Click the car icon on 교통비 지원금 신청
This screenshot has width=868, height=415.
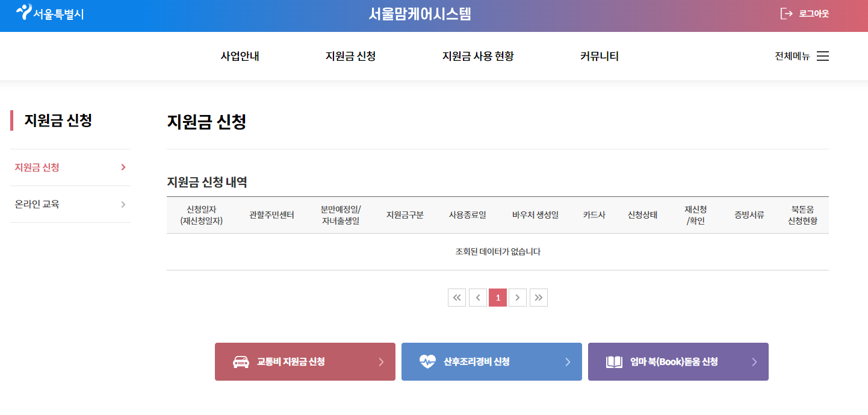(x=241, y=362)
